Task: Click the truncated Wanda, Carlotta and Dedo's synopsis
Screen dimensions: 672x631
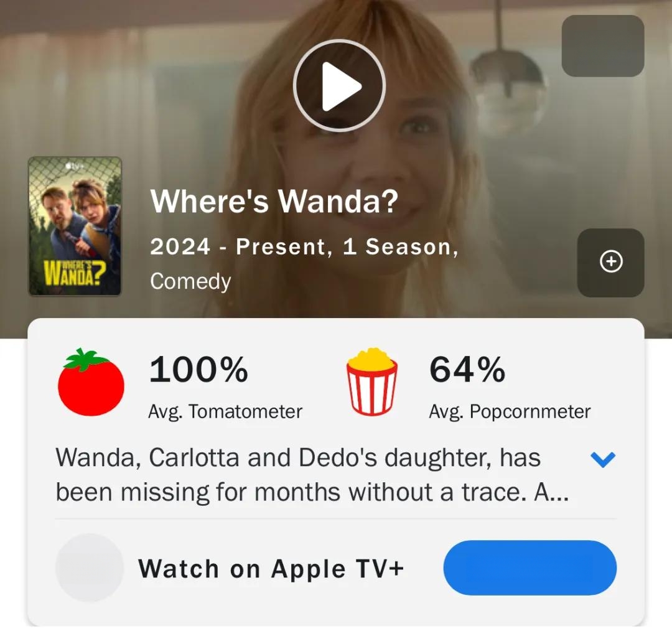Action: (312, 475)
